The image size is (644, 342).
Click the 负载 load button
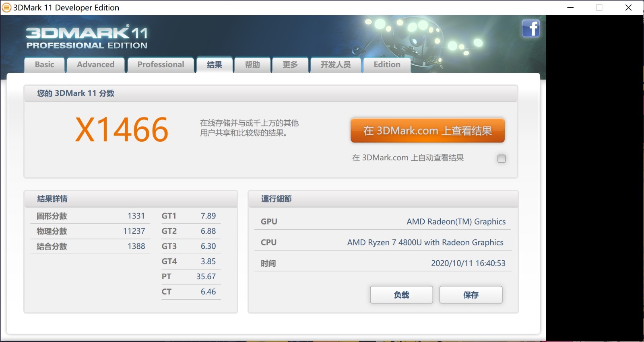[401, 295]
